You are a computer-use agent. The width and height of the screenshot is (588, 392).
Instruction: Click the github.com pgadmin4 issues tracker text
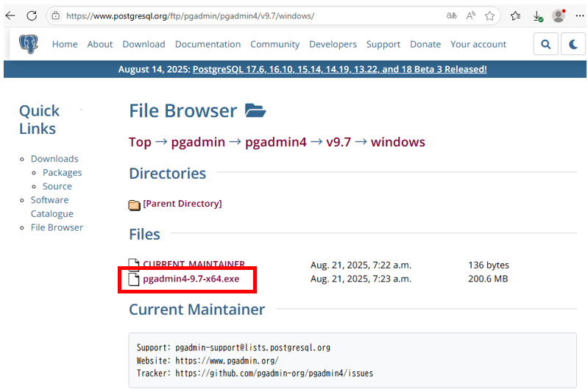tap(274, 374)
